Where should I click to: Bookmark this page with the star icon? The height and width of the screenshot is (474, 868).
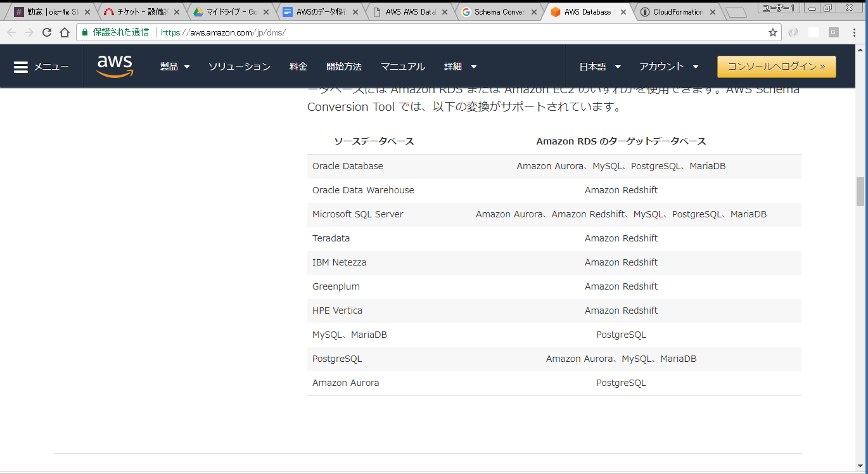pos(773,32)
